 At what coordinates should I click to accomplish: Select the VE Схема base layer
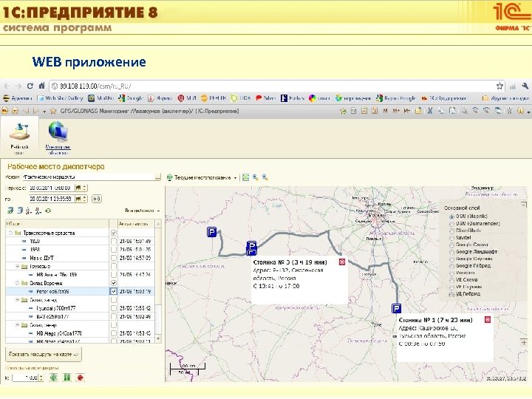(451, 280)
